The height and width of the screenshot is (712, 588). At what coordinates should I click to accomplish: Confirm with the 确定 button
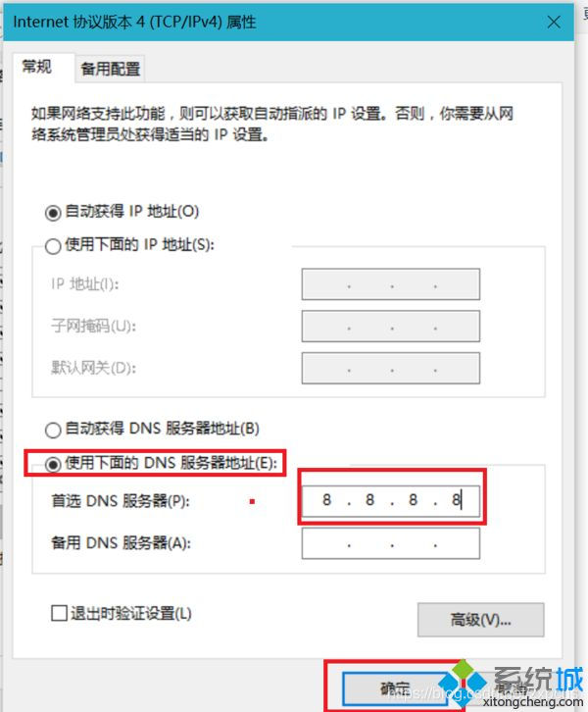[395, 689]
